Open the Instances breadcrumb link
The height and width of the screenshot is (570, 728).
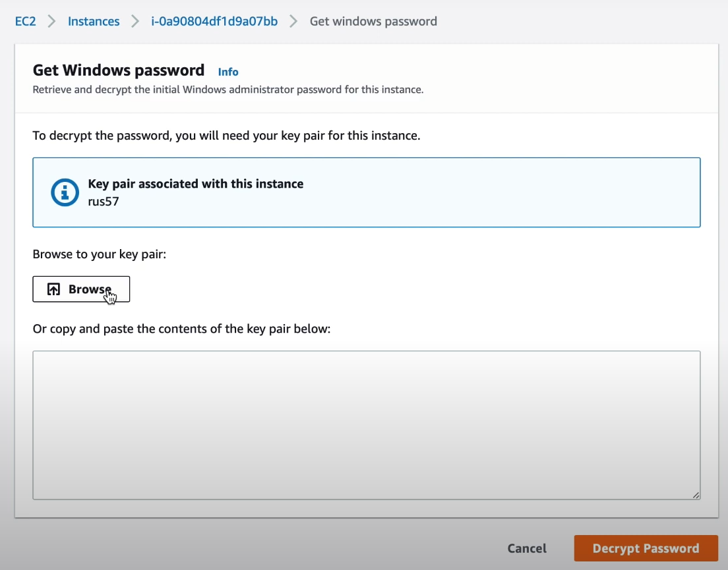point(94,21)
